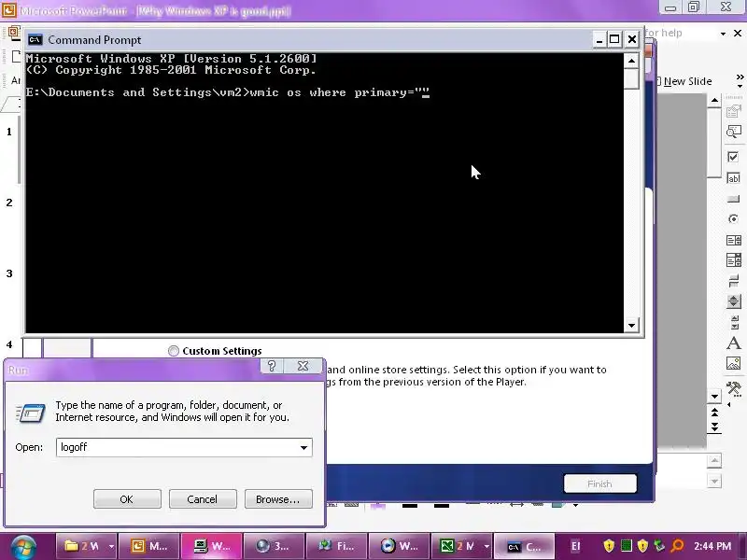
Task: Select the Spin Button control icon
Action: pyautogui.click(x=733, y=301)
